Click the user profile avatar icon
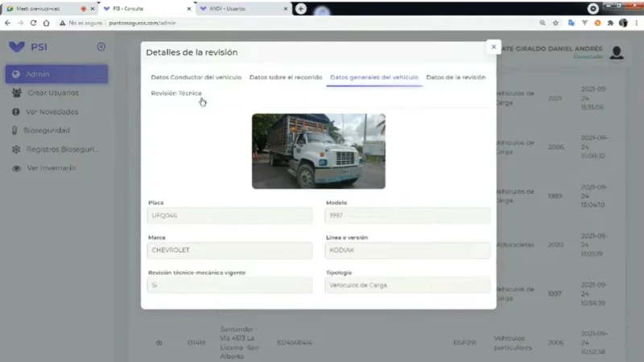The image size is (644, 362). click(x=617, y=52)
